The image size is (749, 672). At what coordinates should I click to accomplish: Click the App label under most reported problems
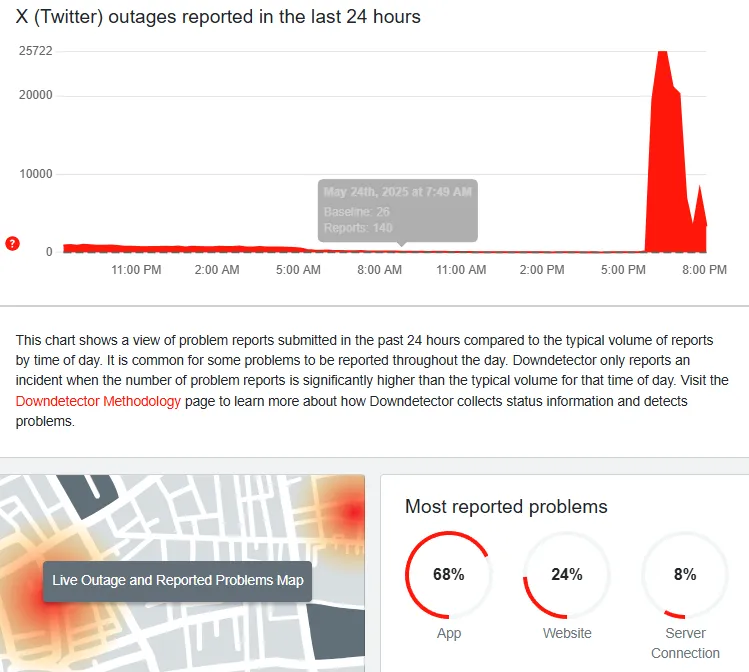click(x=449, y=634)
